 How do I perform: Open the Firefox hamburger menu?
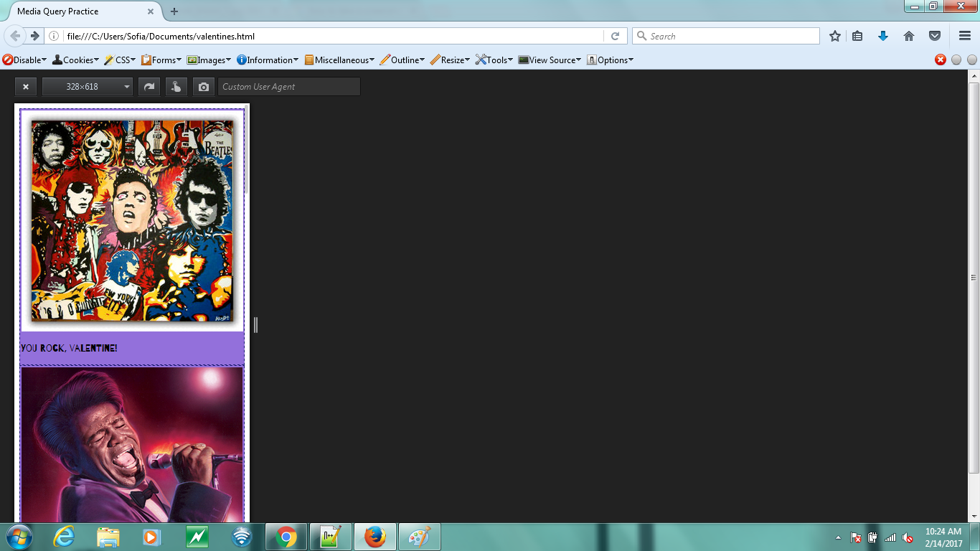pyautogui.click(x=965, y=36)
